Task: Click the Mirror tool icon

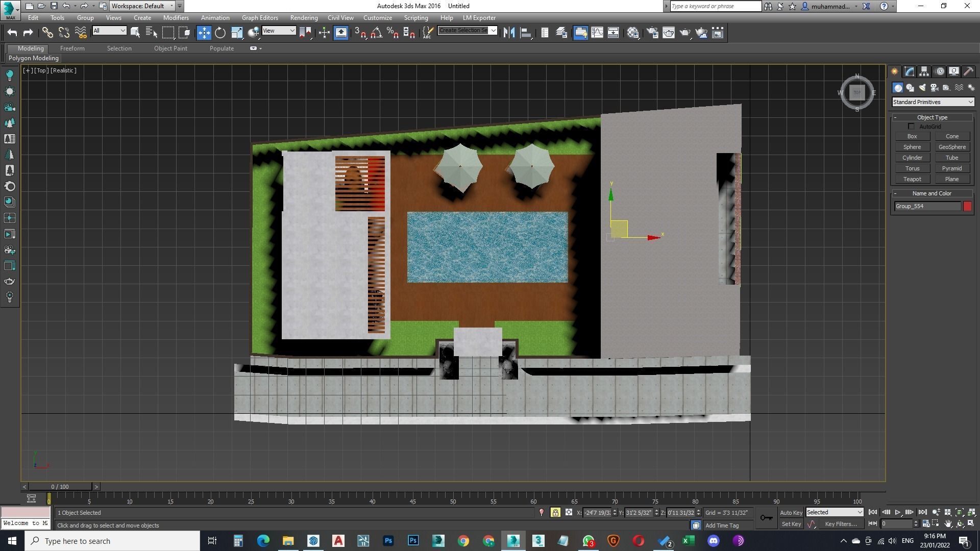Action: 509,33
